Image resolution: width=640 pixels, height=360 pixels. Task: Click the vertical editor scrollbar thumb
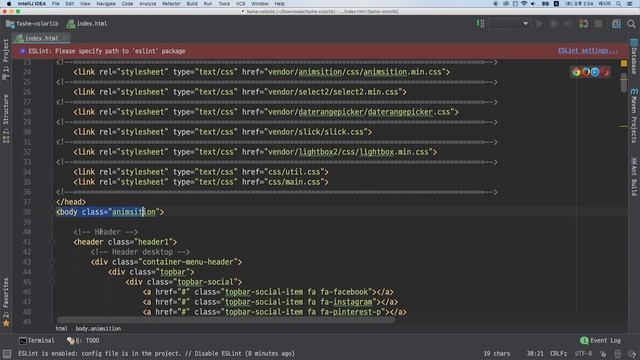point(624,83)
